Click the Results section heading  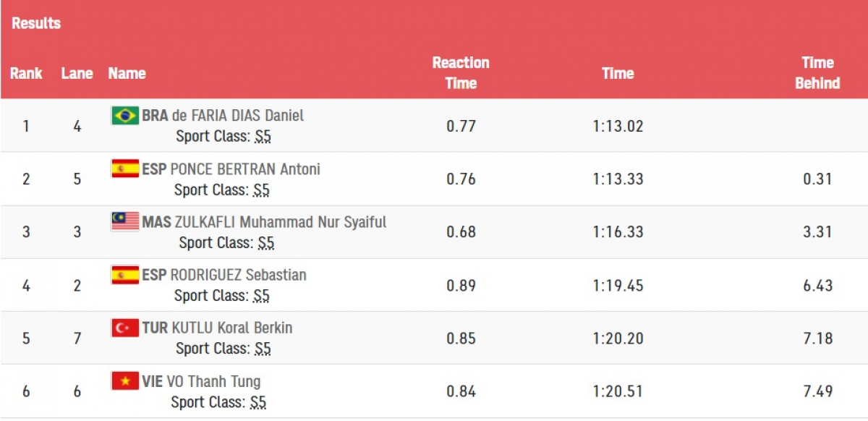click(36, 23)
